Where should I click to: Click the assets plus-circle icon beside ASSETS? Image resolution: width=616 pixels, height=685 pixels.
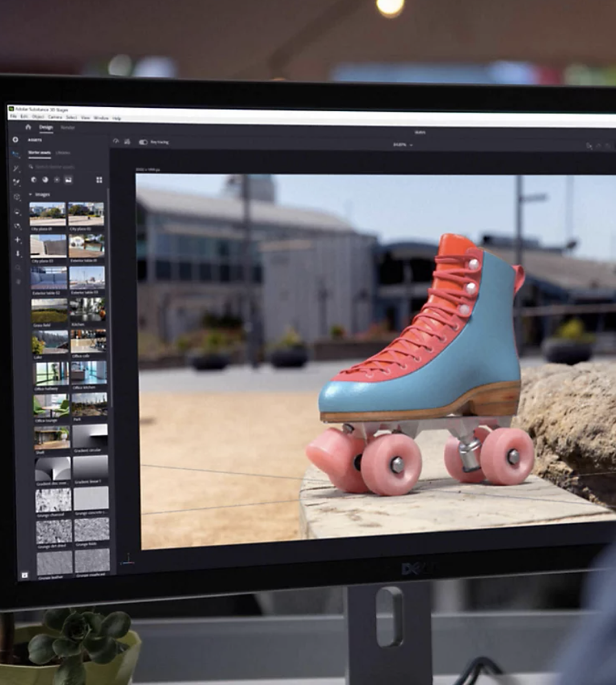coord(15,139)
